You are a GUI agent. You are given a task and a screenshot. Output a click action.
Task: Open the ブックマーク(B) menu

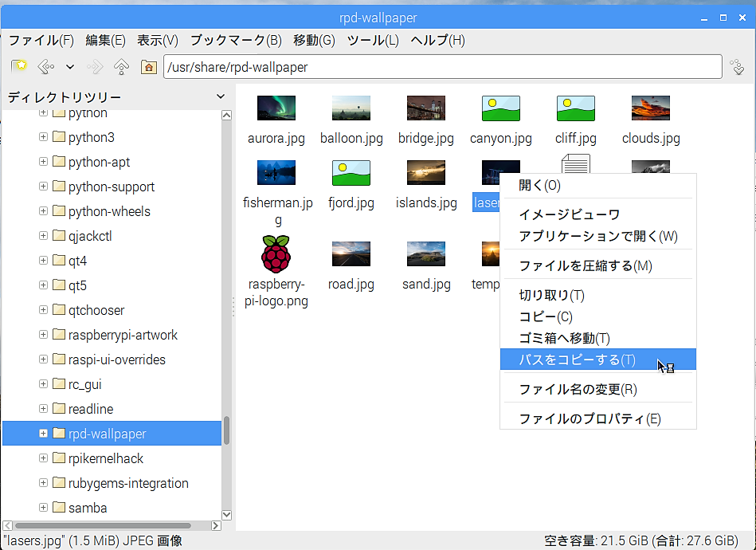pyautogui.click(x=236, y=40)
